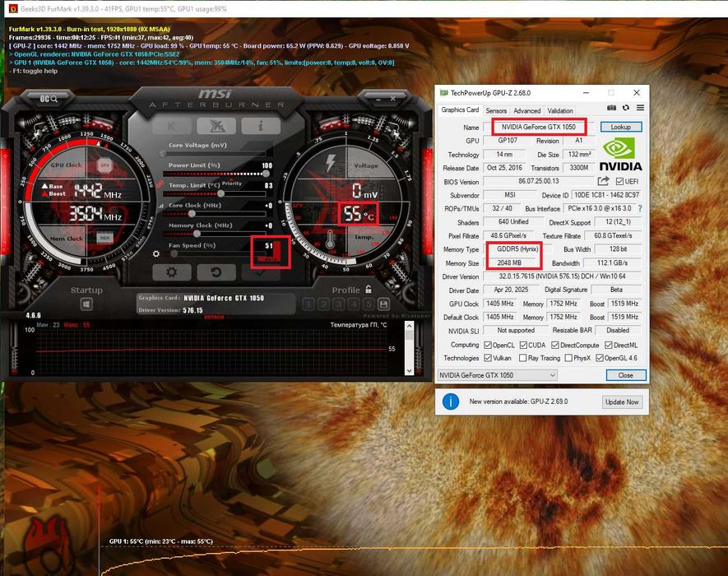
Task: Select Afterburner profile slot 5
Action: 369,304
